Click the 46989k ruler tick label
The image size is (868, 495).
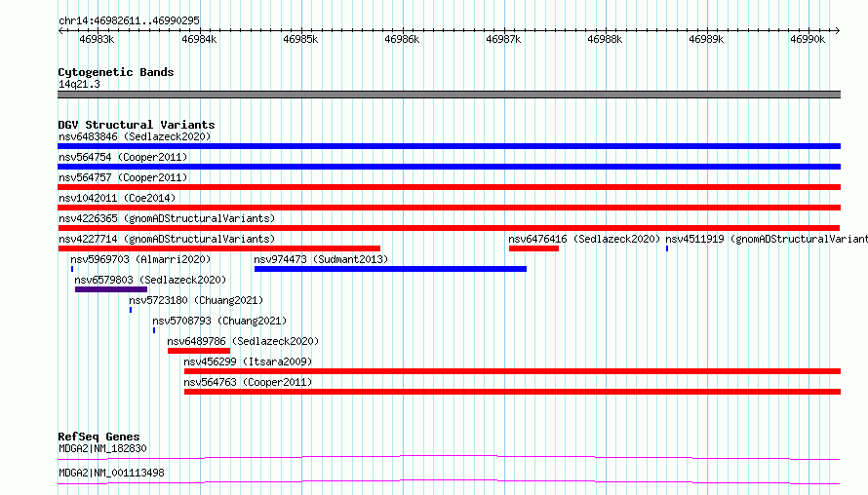706,39
